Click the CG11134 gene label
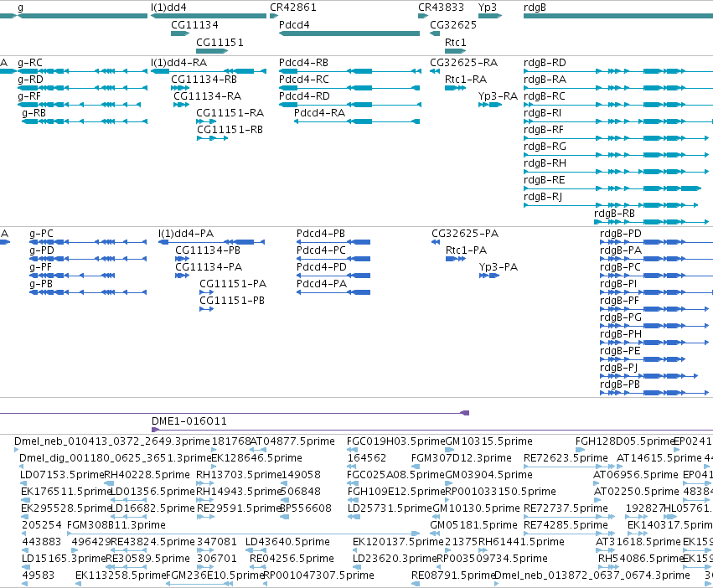 pyautogui.click(x=194, y=24)
